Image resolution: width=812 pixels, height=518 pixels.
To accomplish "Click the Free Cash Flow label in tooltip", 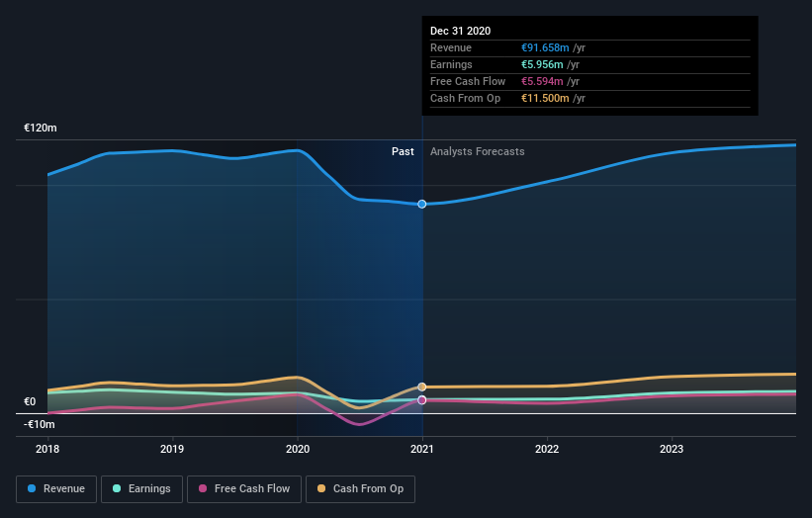I will point(468,81).
